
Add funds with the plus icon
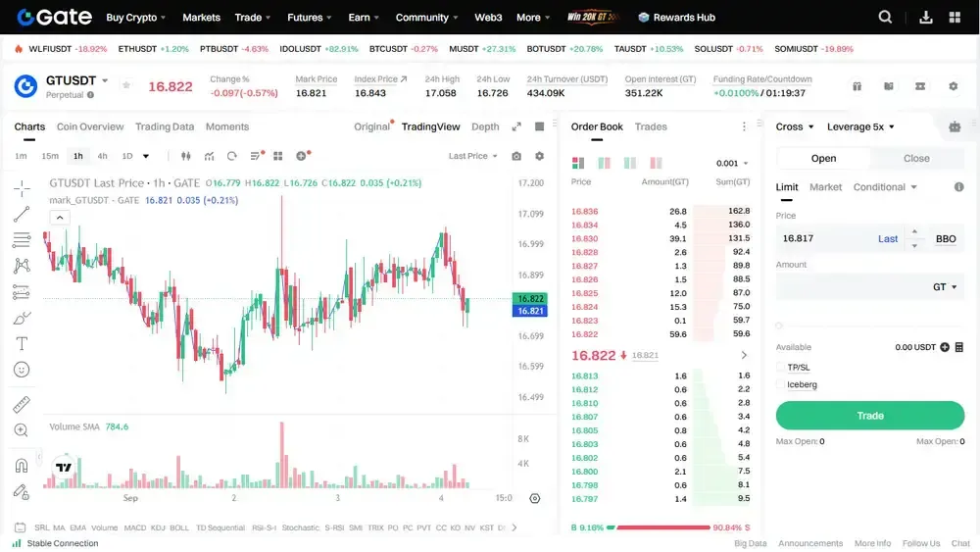click(945, 347)
